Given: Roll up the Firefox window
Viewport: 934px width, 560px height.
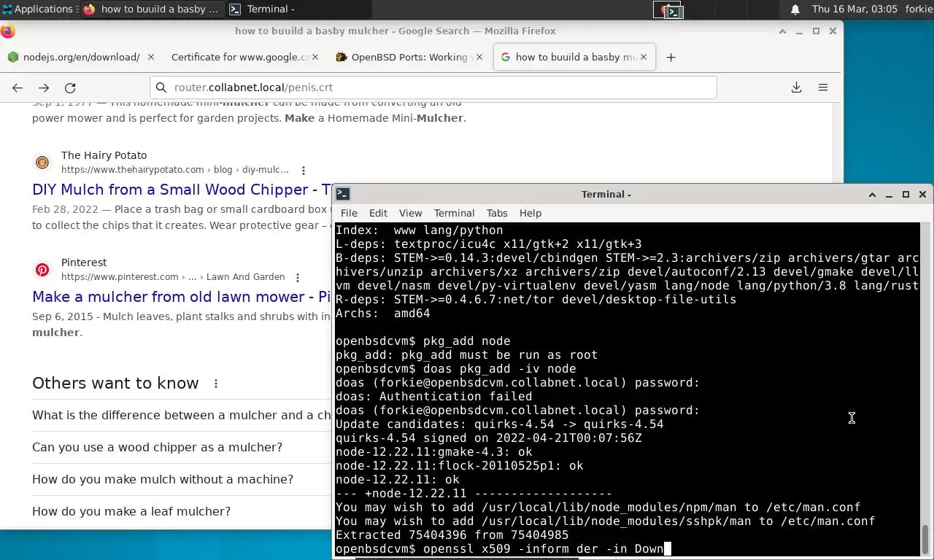Looking at the screenshot, I should pos(782,31).
